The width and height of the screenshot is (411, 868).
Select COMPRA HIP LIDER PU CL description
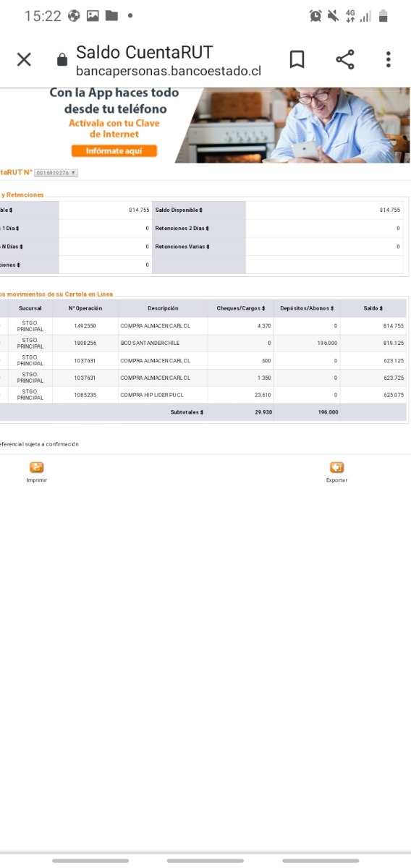coord(152,395)
